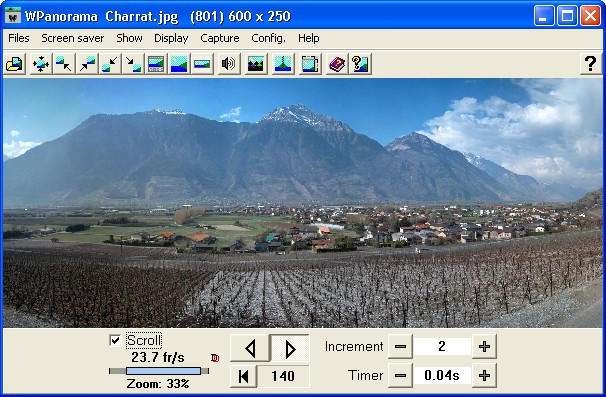
Task: Click the Timer value field showing 0.04s
Action: pyautogui.click(x=442, y=375)
